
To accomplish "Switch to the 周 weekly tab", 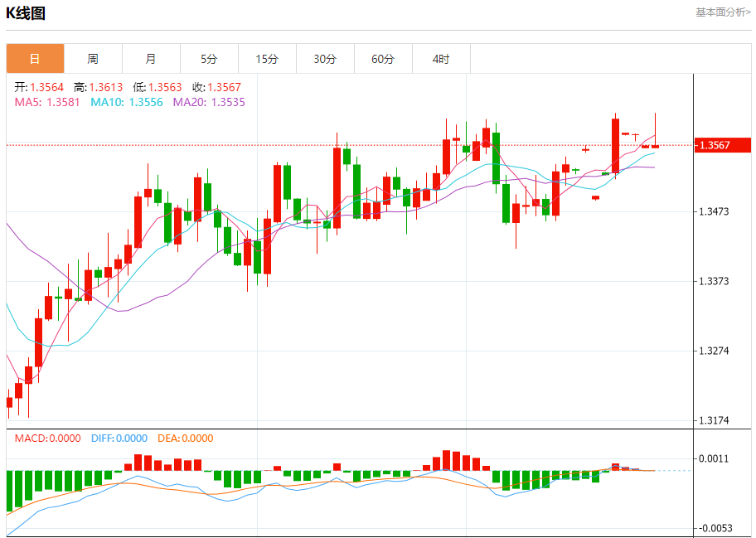I will [93, 59].
